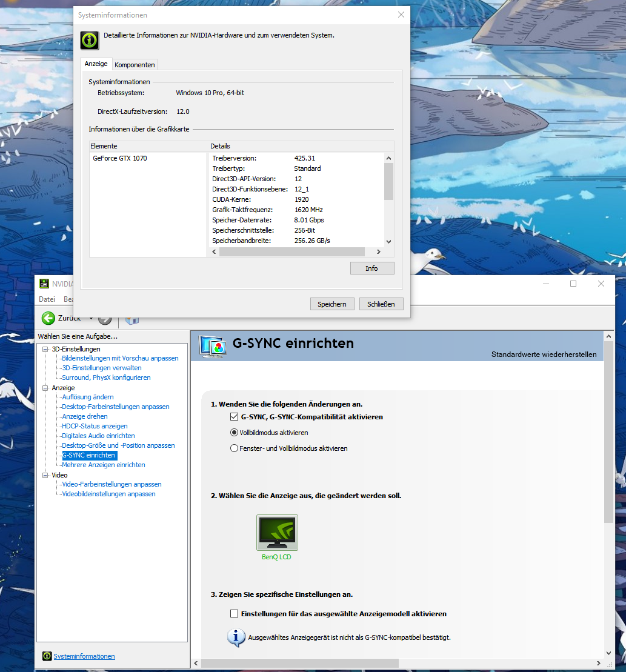Open Desktop-Farbeinstellungen anpassen

point(116,407)
